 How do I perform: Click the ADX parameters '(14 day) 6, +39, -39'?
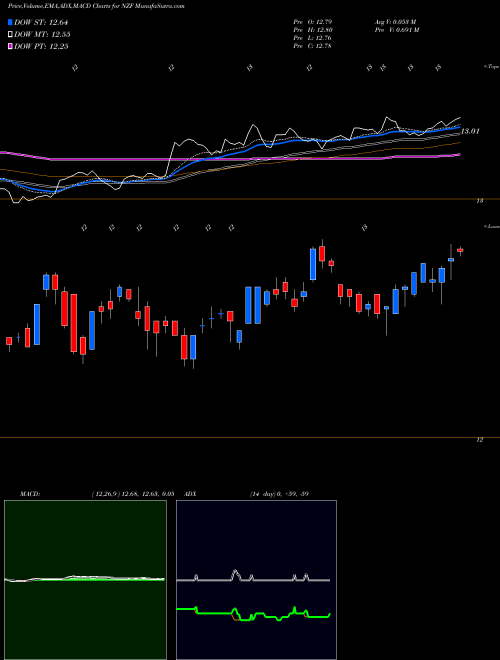click(279, 494)
